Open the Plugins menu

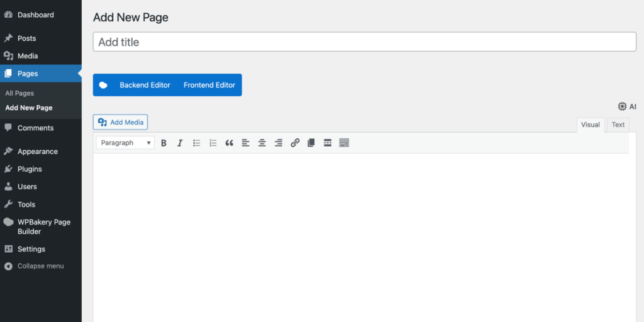pyautogui.click(x=41, y=169)
